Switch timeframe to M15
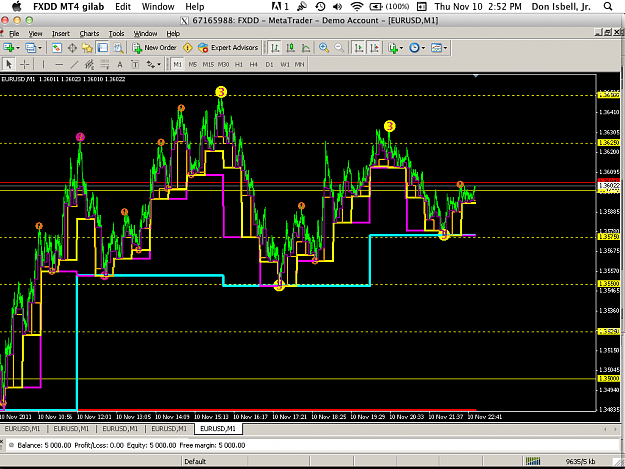Screen dimensions: 625x469 pos(208,64)
